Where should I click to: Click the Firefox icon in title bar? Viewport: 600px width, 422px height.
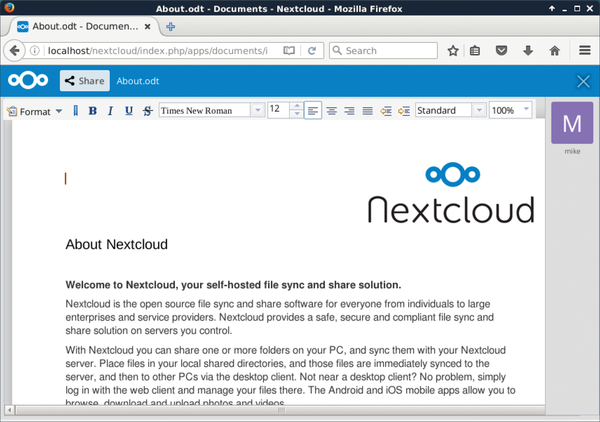coord(9,8)
